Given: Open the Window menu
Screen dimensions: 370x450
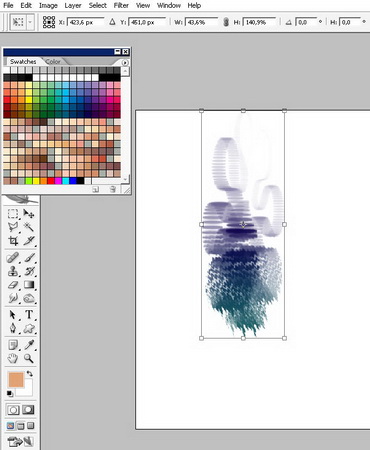Looking at the screenshot, I should coord(169,5).
